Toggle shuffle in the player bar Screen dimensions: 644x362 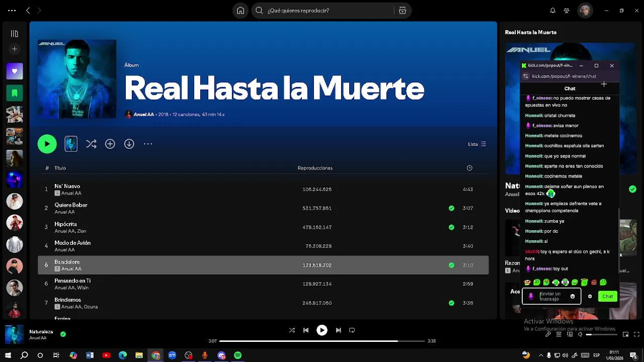click(292, 330)
